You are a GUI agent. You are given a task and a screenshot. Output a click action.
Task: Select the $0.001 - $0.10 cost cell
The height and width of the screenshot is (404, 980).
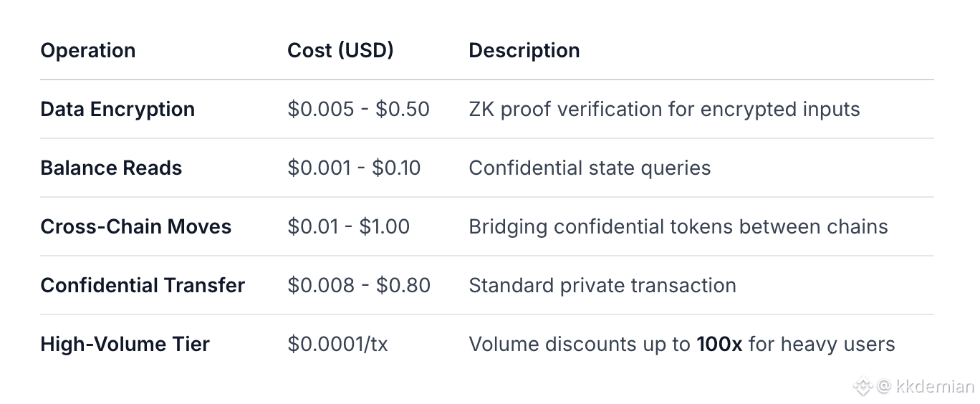354,168
